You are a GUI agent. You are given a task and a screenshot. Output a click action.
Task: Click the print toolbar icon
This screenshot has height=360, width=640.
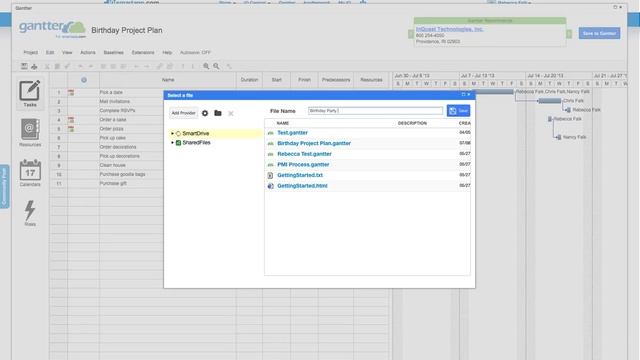coord(34,66)
